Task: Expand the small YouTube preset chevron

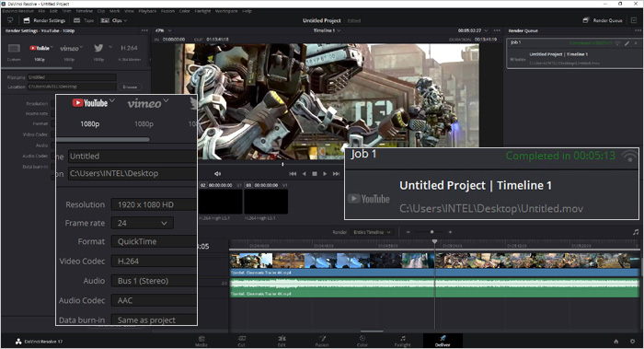Action: pos(52,47)
